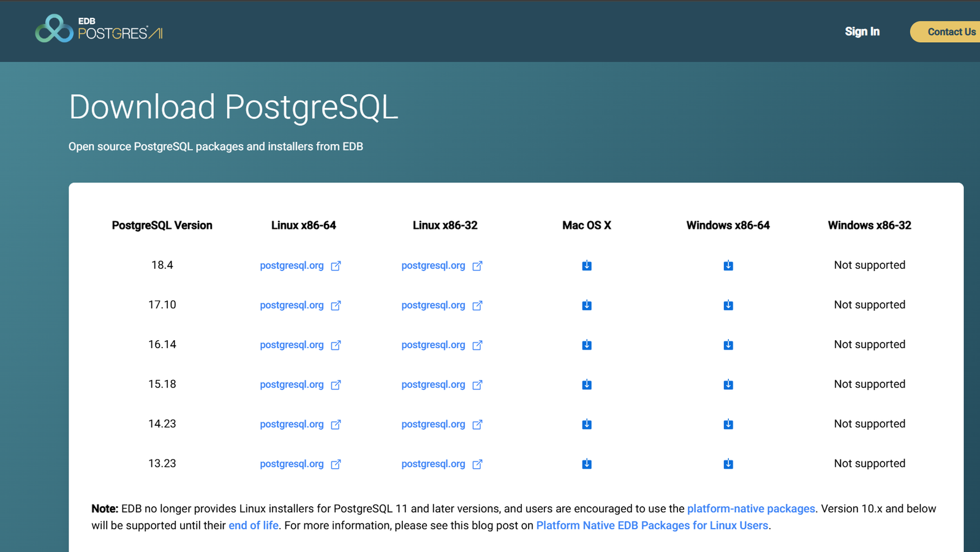Click the EDB Postgres AI logo
This screenshot has height=552, width=980.
coord(99,29)
